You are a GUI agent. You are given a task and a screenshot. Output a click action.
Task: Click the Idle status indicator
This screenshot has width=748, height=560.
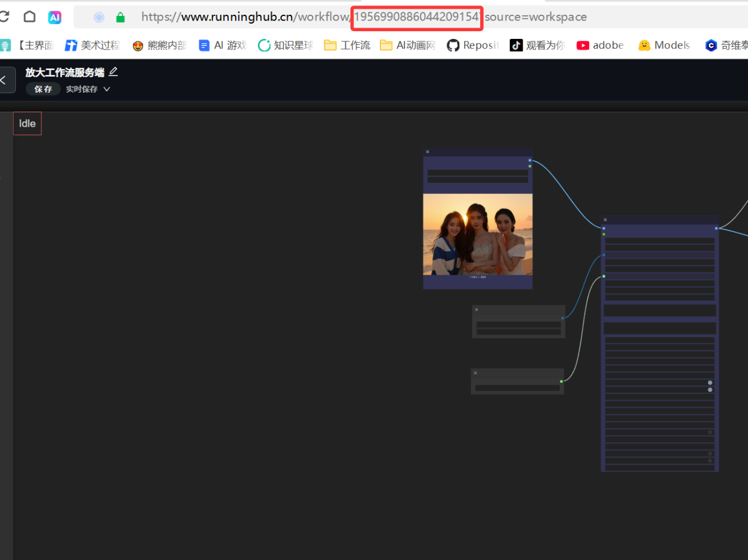27,124
